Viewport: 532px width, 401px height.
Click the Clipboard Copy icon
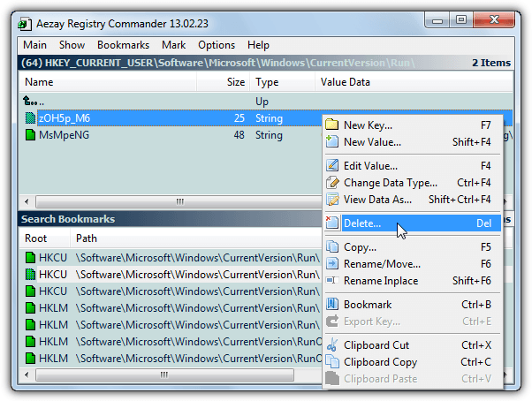point(331,361)
